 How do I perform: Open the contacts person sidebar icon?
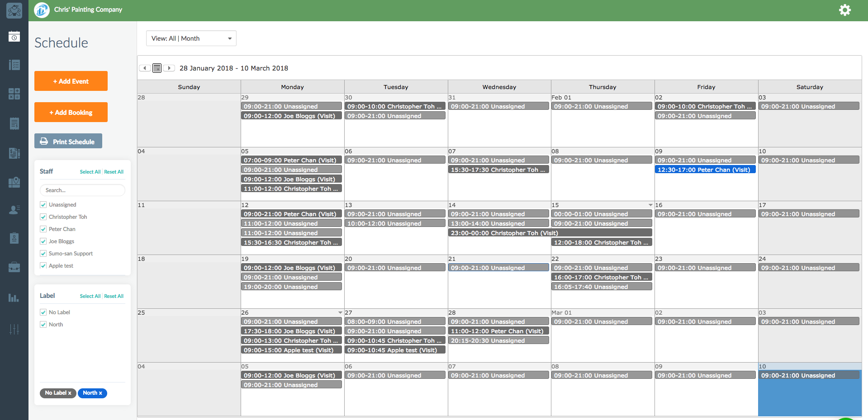(x=14, y=210)
